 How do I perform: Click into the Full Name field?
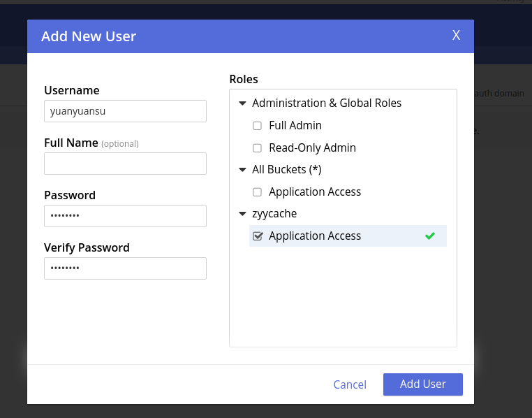tap(125, 164)
